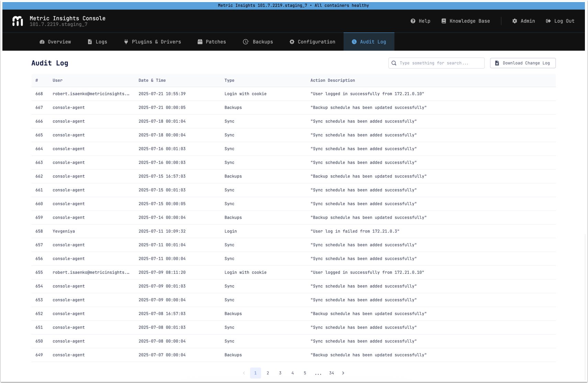Click the Help question mark icon
Screen dimensions: 588x383
[x=413, y=21]
